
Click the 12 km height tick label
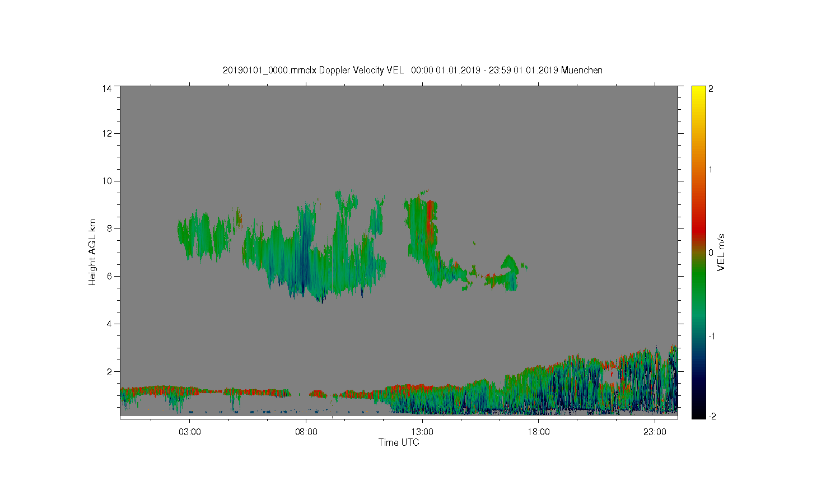pos(107,133)
